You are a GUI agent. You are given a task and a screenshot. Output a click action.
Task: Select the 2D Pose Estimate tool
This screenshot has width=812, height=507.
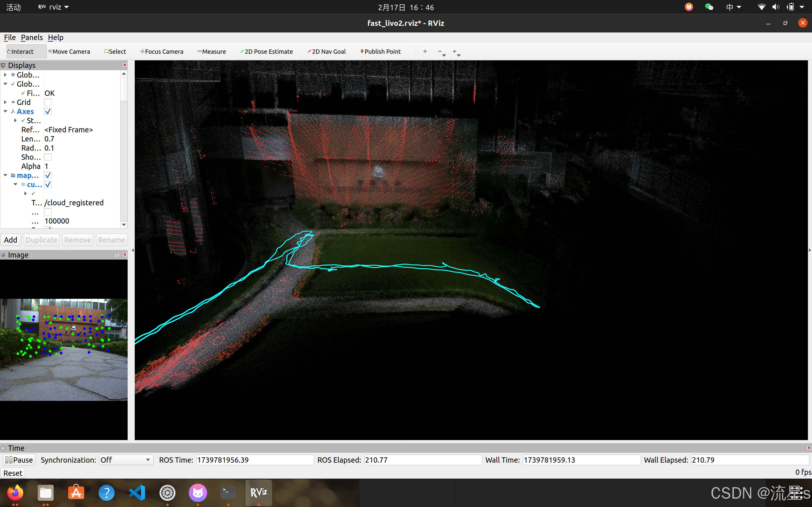click(267, 51)
